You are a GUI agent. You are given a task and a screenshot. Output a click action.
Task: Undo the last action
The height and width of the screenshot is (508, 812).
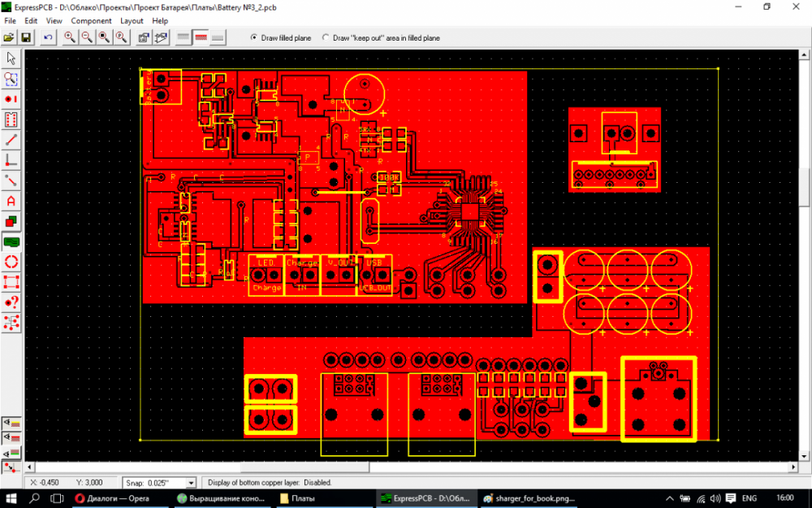[48, 38]
